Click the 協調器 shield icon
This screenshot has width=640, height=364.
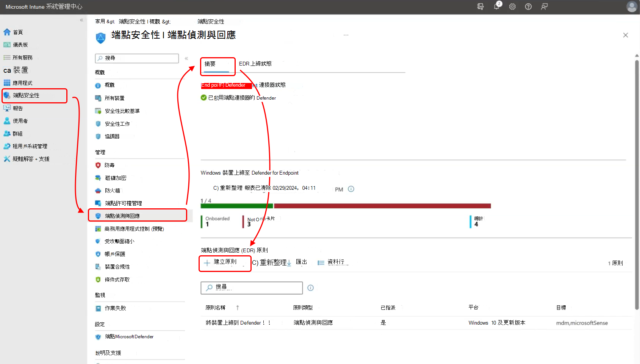point(98,136)
